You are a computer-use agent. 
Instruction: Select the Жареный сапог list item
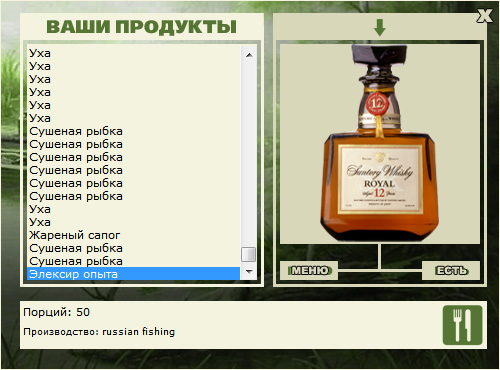(x=133, y=235)
